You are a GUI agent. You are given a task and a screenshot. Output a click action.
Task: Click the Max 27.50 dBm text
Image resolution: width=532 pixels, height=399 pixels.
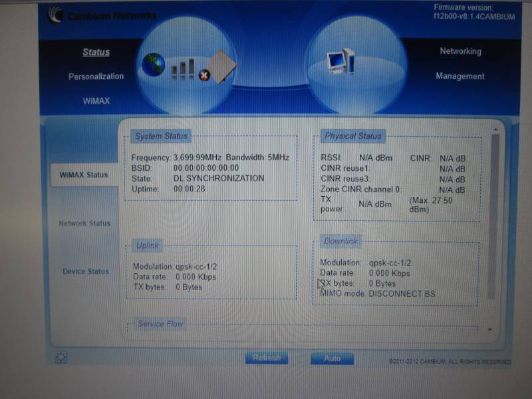(431, 205)
